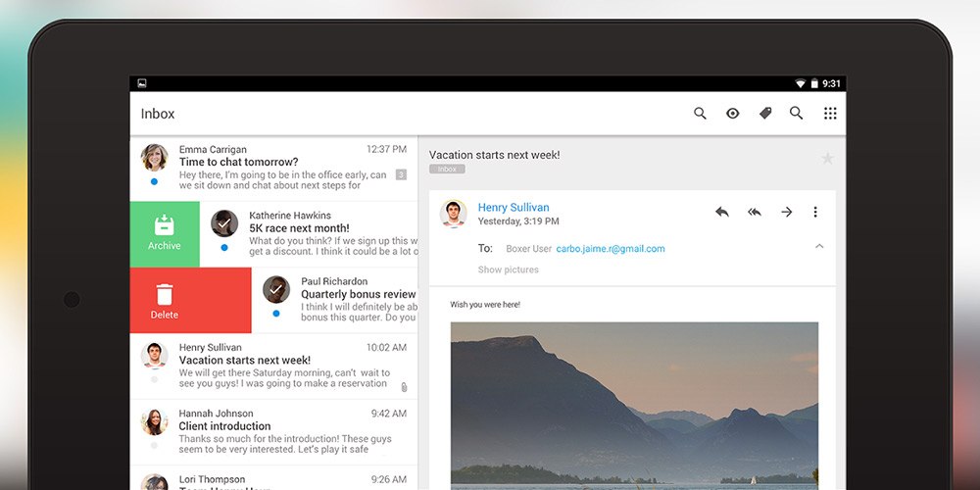The image size is (980, 490).
Task: Click the search icon beside the grid icon
Action: coord(797,114)
